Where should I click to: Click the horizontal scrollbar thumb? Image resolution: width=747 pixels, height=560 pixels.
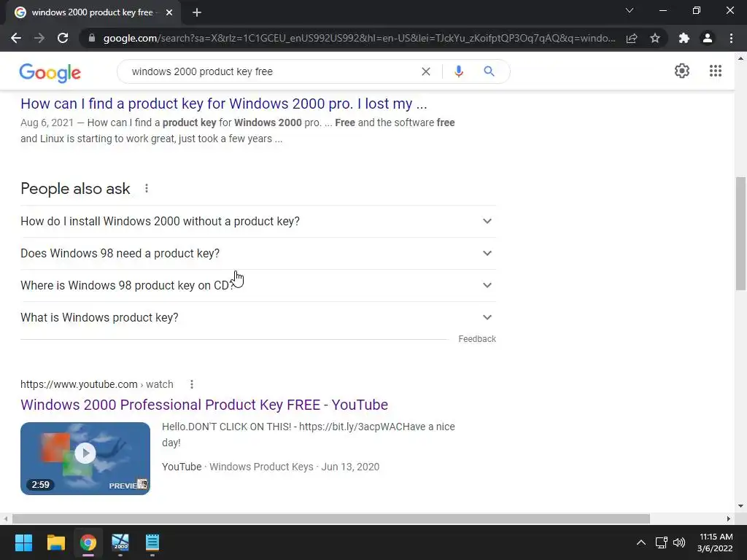pos(330,518)
